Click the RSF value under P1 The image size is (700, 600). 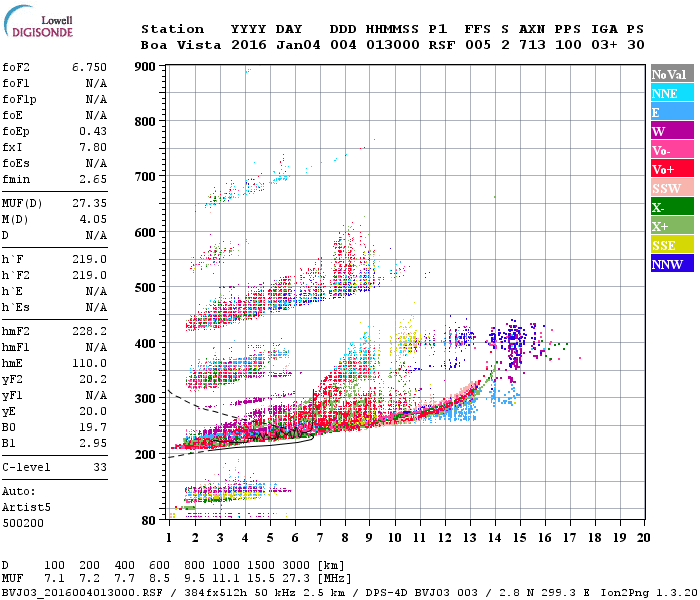tap(442, 45)
